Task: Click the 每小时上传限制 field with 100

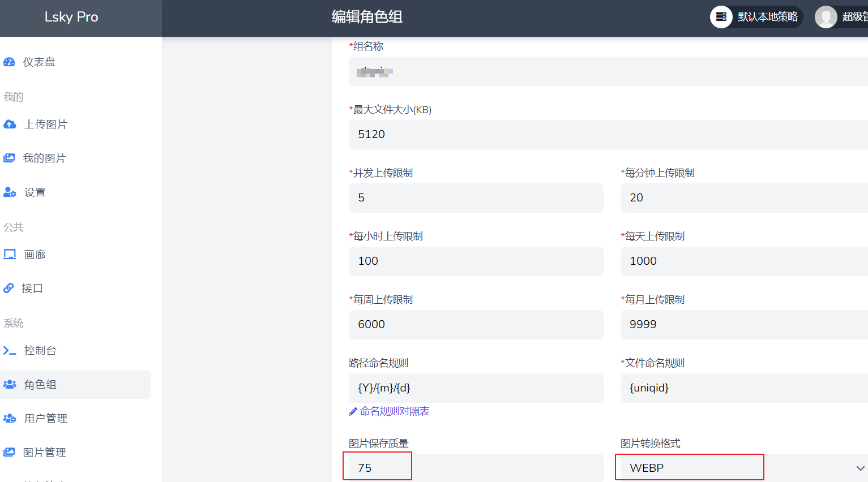Action: [476, 261]
